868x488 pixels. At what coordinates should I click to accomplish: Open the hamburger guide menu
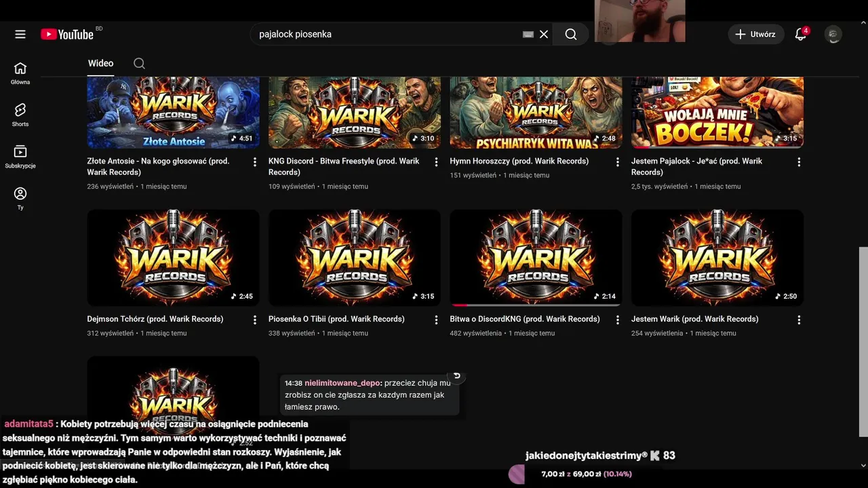[20, 34]
